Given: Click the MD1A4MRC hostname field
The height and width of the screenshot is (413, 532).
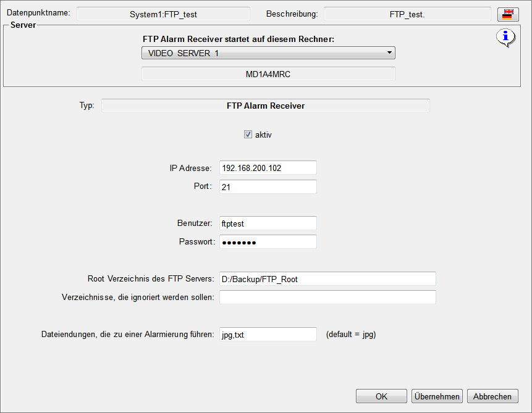Looking at the screenshot, I should pyautogui.click(x=268, y=74).
